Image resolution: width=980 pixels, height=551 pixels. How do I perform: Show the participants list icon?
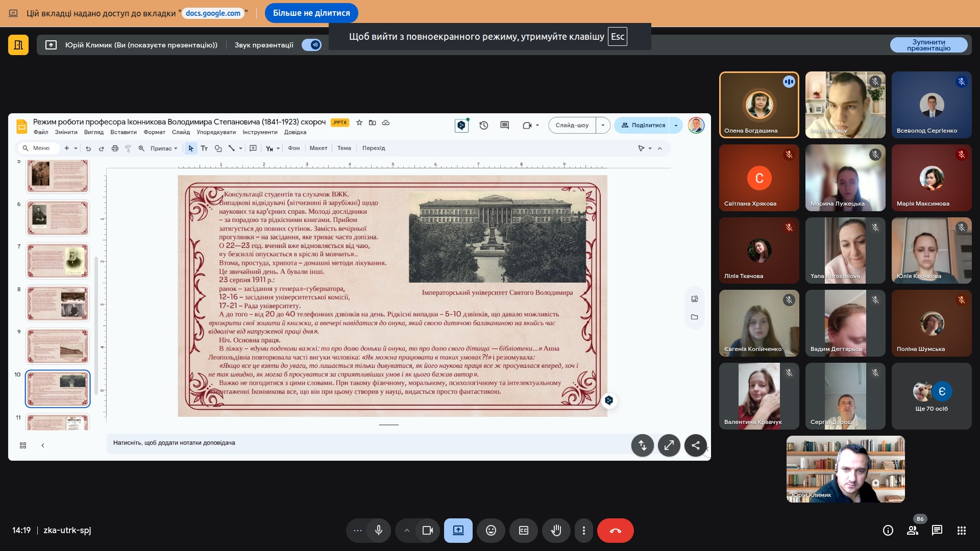click(x=912, y=531)
